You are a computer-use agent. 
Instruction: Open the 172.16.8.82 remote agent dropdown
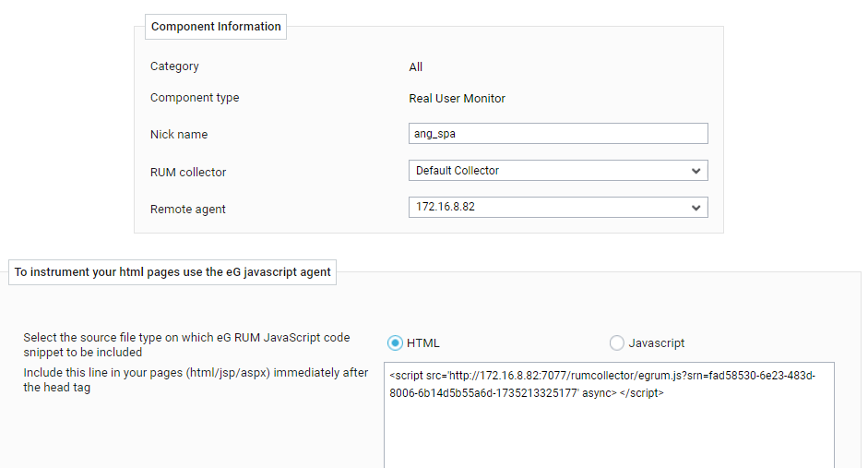558,207
